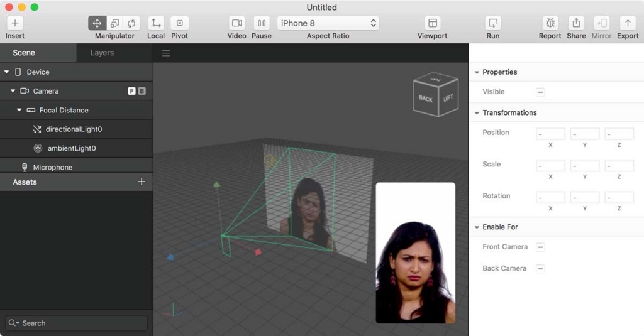Toggle Local coordinates mode
644x336 pixels.
click(156, 23)
